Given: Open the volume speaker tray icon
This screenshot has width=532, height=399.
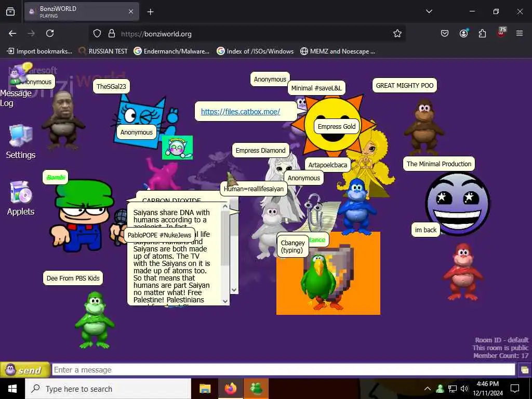Looking at the screenshot, I should (464, 389).
